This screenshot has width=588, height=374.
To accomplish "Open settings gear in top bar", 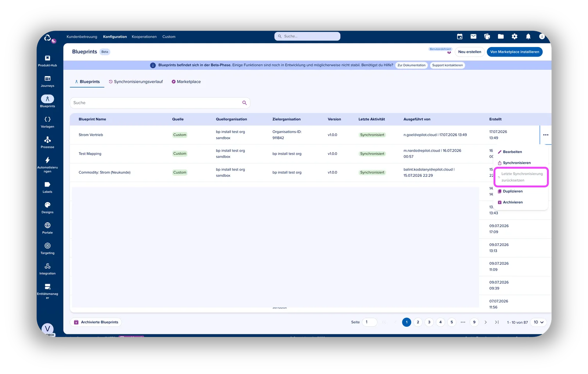I will pyautogui.click(x=514, y=36).
